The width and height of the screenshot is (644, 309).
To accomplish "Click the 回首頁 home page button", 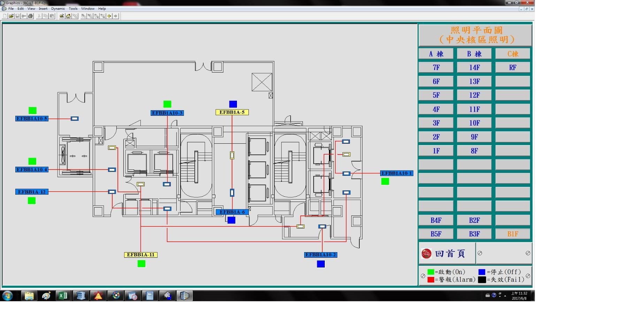I will click(447, 254).
